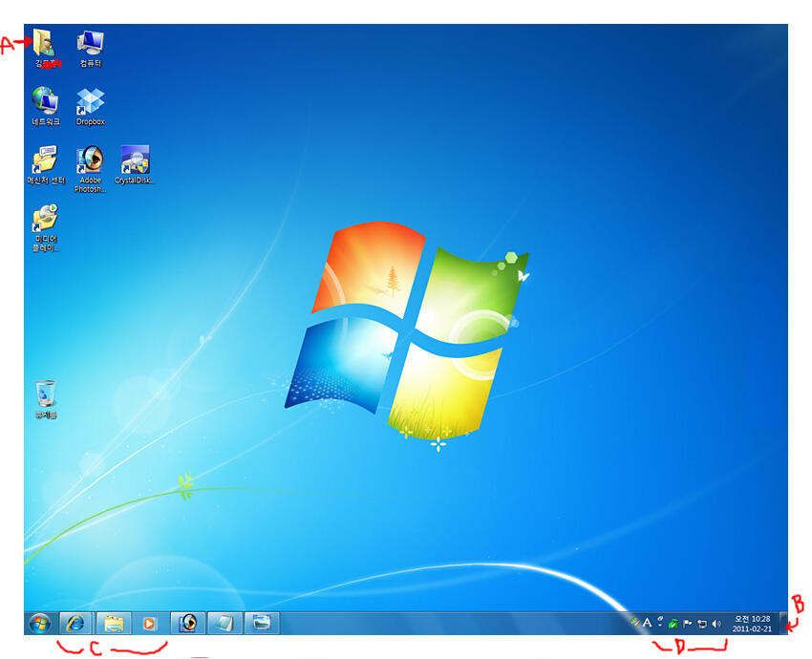Viewport: 812px width, 659px height.
Task: Select the 네트워크 (Network) desktop icon
Action: coord(45,101)
